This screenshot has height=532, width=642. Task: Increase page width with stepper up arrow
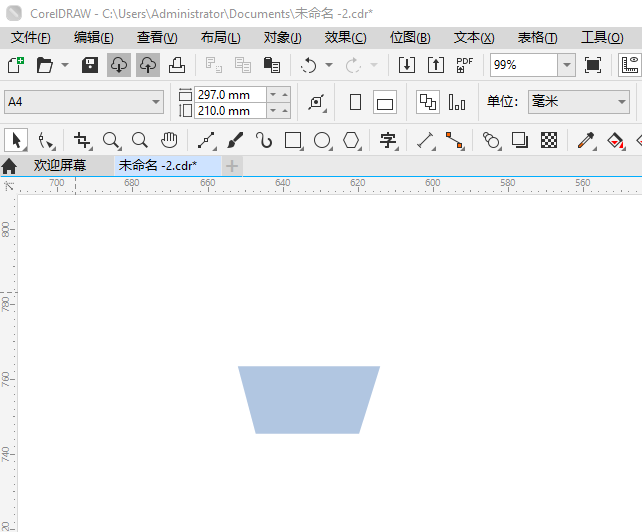tap(285, 95)
